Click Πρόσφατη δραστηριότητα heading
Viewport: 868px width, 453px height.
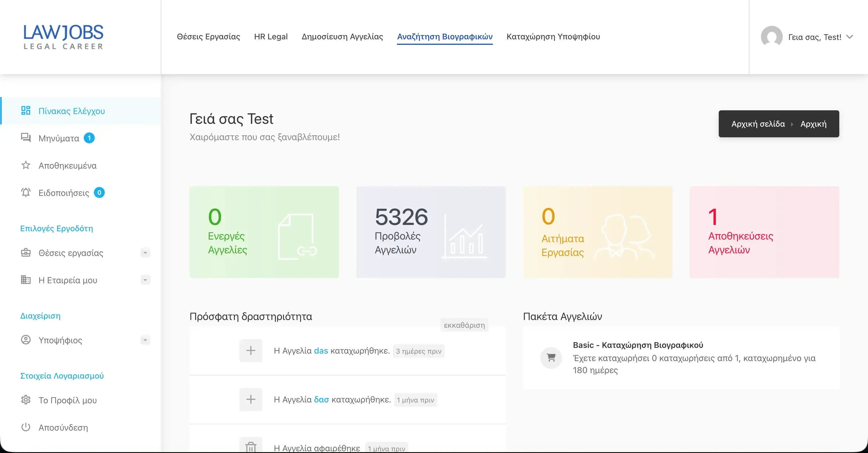(251, 316)
